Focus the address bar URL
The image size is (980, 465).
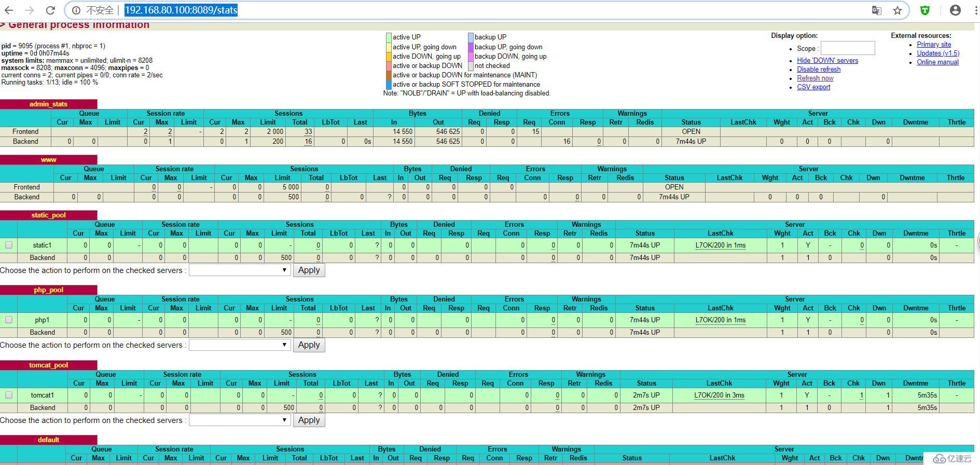click(181, 10)
